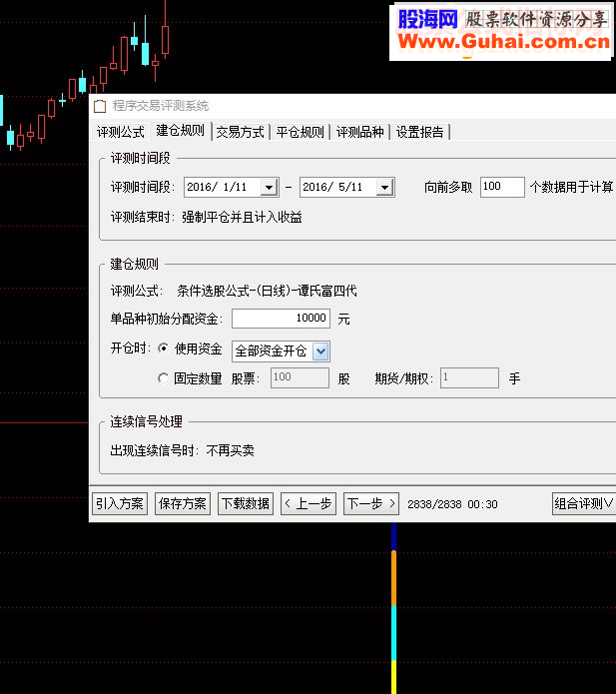Click the 单品种初始分配资金 10000 field
Image resolution: width=616 pixels, height=694 pixels.
tap(281, 319)
